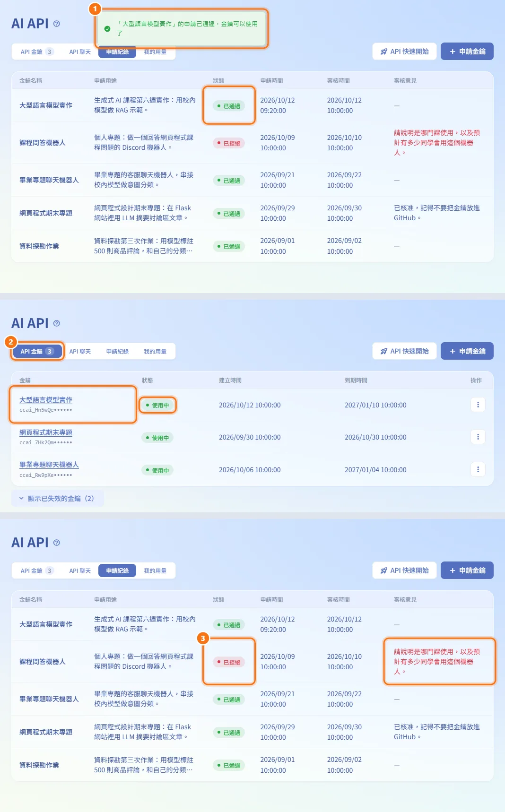Open the more-actions menu for the 大型語言模型實作 key
Screen dimensions: 505x812
click(x=478, y=405)
